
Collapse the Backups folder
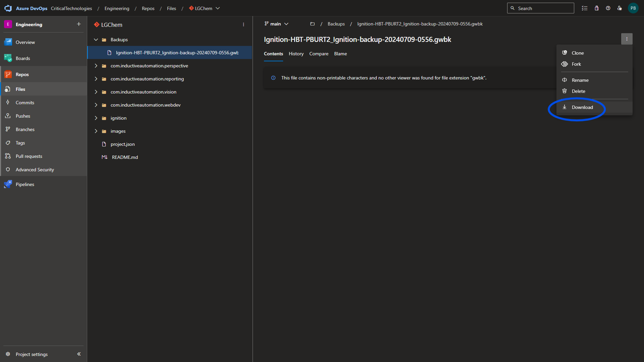96,40
